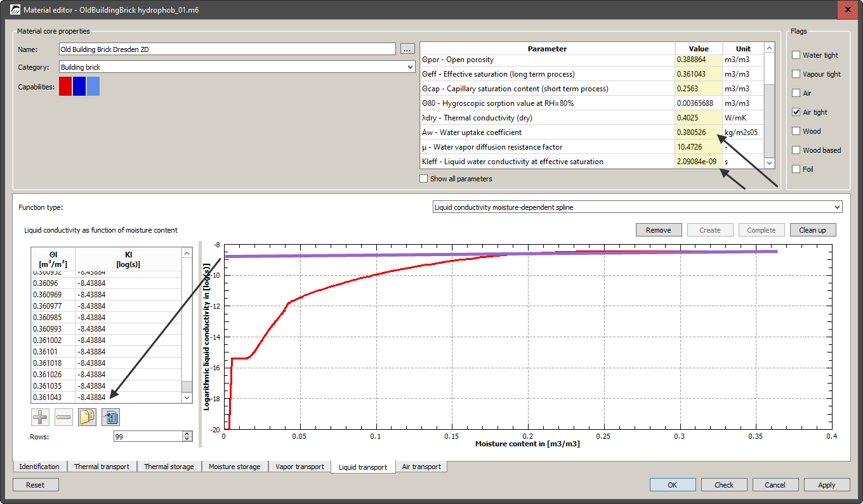Decrease the Rows spinner value
863x504 pixels.
(x=187, y=439)
